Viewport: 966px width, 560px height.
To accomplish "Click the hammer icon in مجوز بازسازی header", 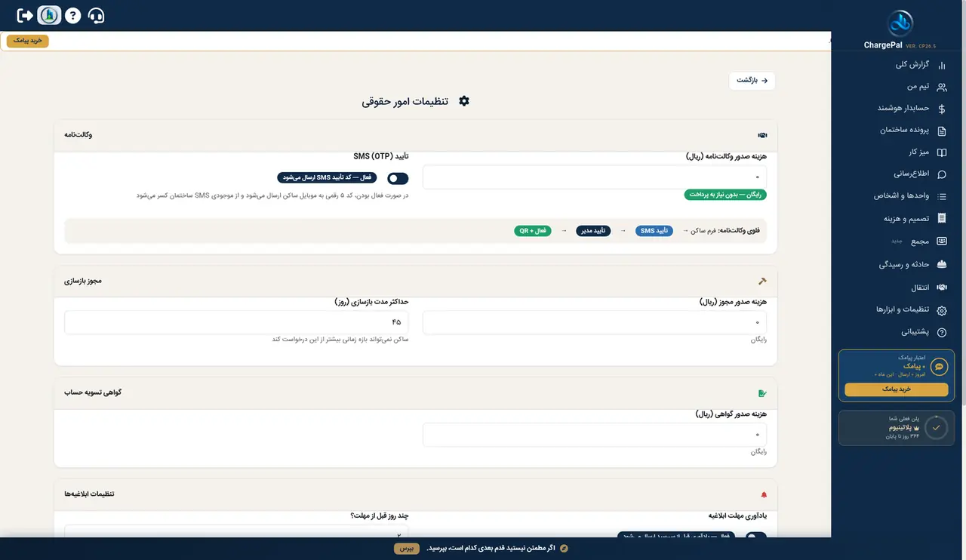I will 762,281.
